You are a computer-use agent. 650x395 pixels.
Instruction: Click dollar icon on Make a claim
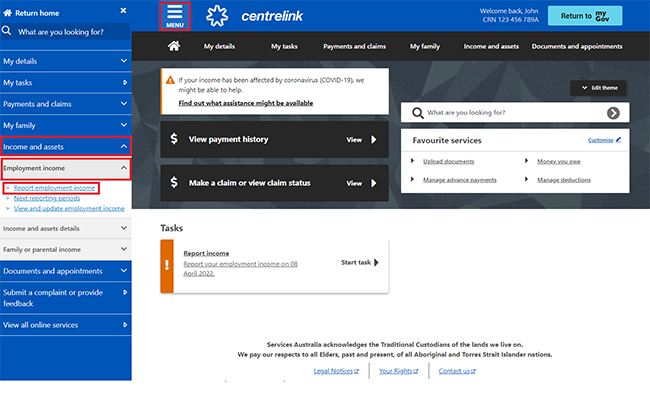tap(174, 182)
